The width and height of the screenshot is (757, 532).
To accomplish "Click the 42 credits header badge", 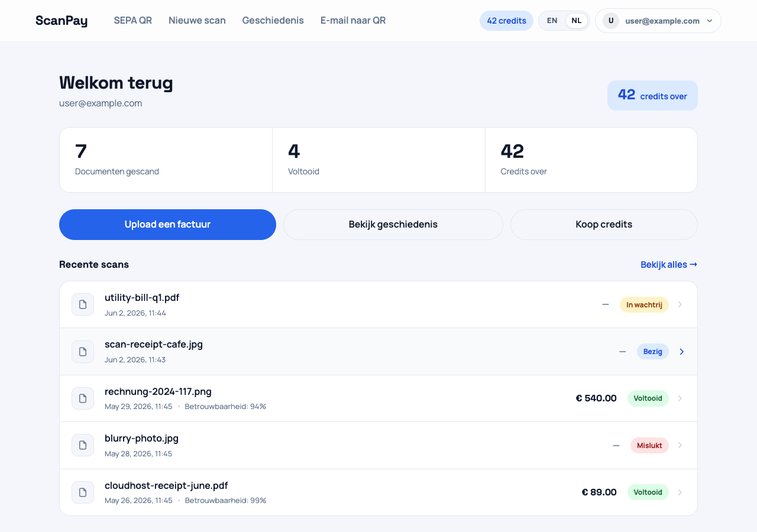I will pyautogui.click(x=506, y=21).
